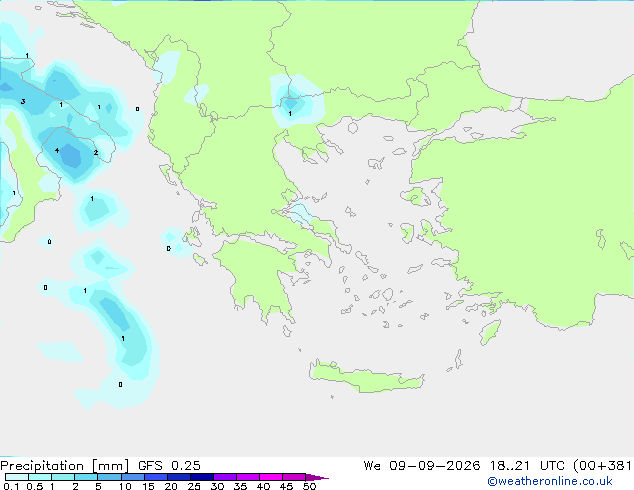The width and height of the screenshot is (634, 490).
Task: Click the legend value '45'
Action: tap(286, 486)
